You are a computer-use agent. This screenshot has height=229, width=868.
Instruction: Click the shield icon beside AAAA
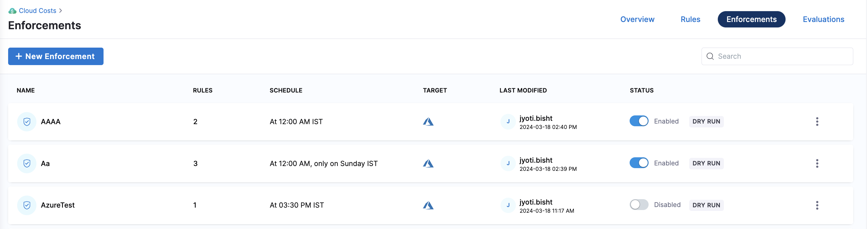[x=26, y=122]
